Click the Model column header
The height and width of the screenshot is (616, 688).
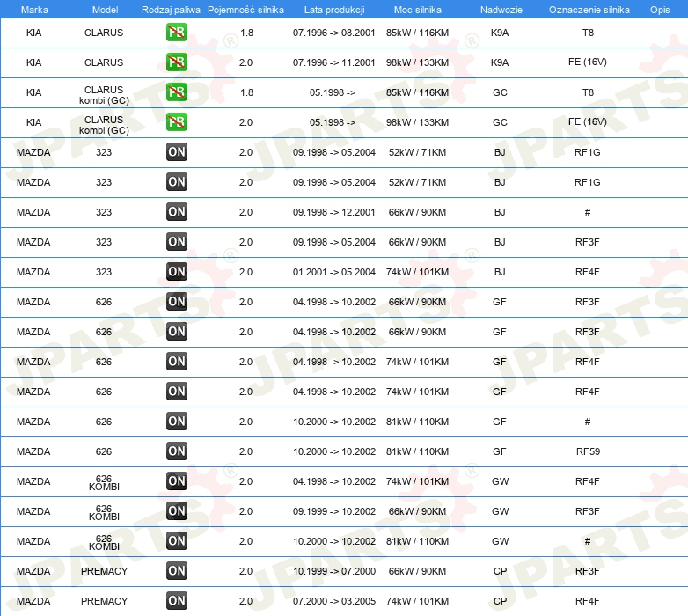pyautogui.click(x=105, y=10)
